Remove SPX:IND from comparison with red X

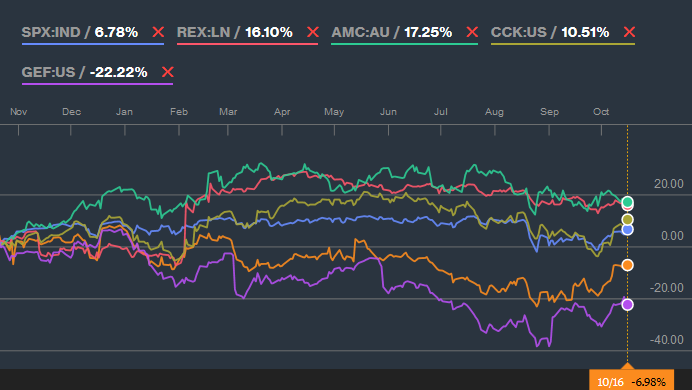pyautogui.click(x=158, y=32)
